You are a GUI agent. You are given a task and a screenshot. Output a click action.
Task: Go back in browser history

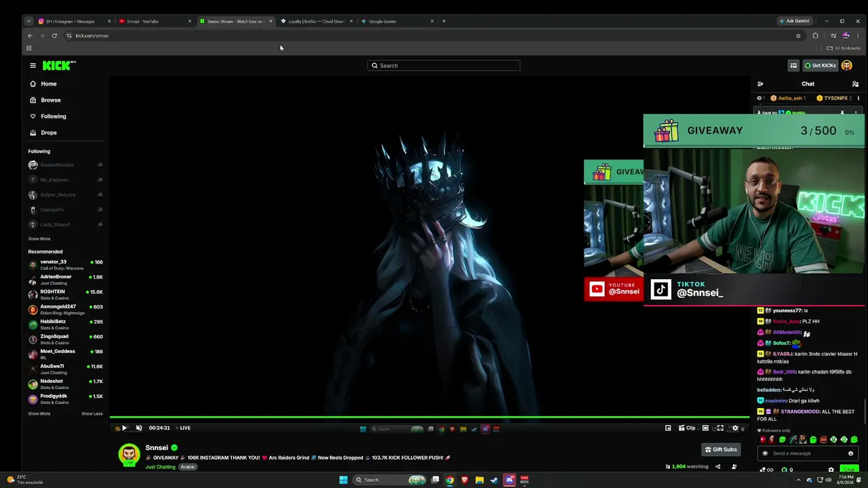[x=30, y=36]
